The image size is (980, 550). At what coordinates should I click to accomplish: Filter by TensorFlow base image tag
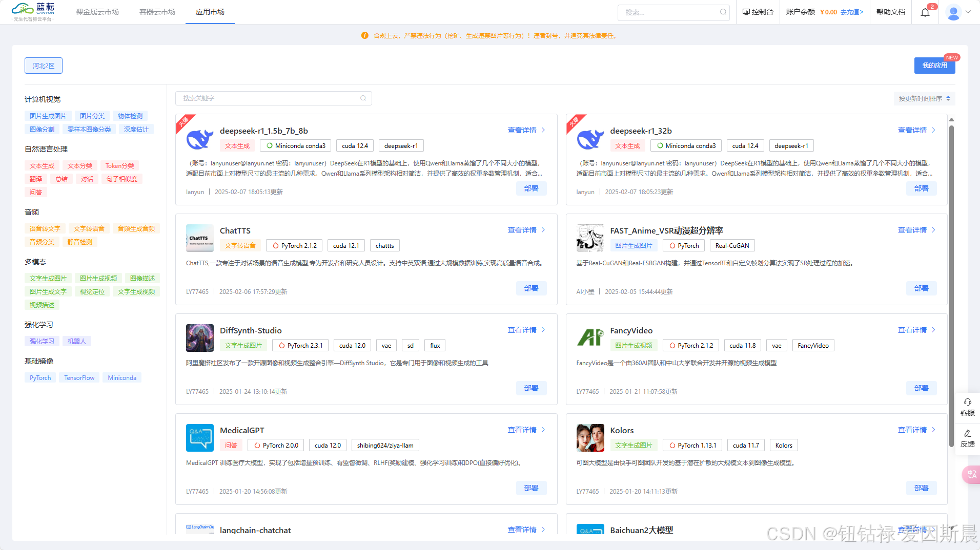79,378
